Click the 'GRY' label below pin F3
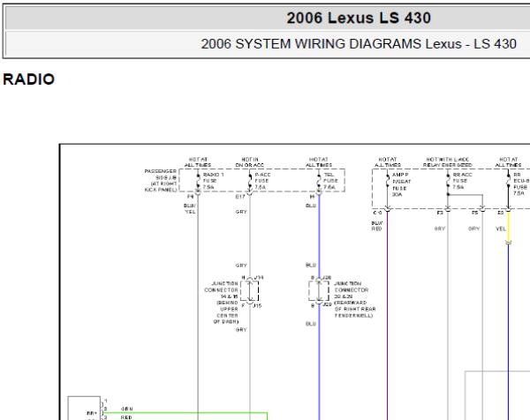Image resolution: width=530 pixels, height=420 pixels. tap(439, 229)
